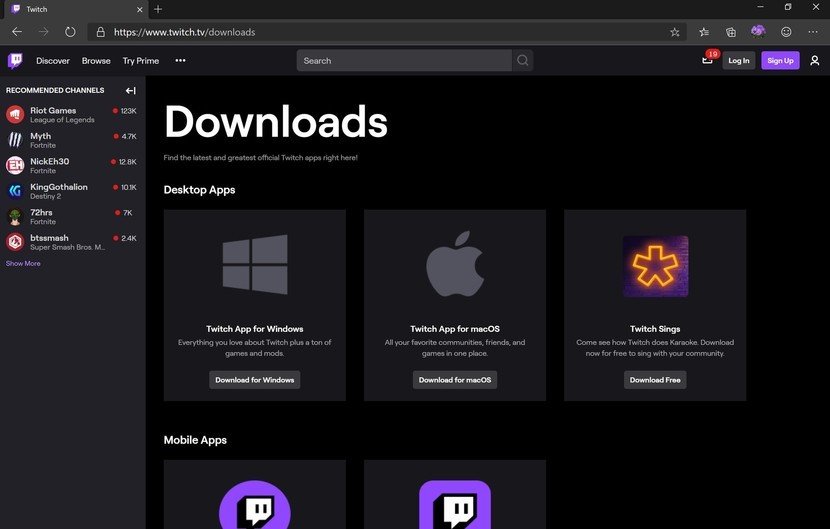
Task: Open a new browser tab
Action: [x=158, y=9]
